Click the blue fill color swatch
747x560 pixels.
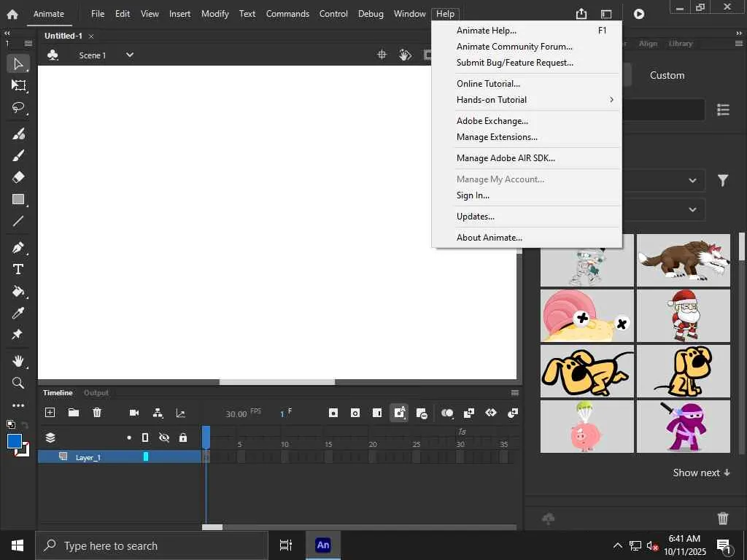click(15, 441)
